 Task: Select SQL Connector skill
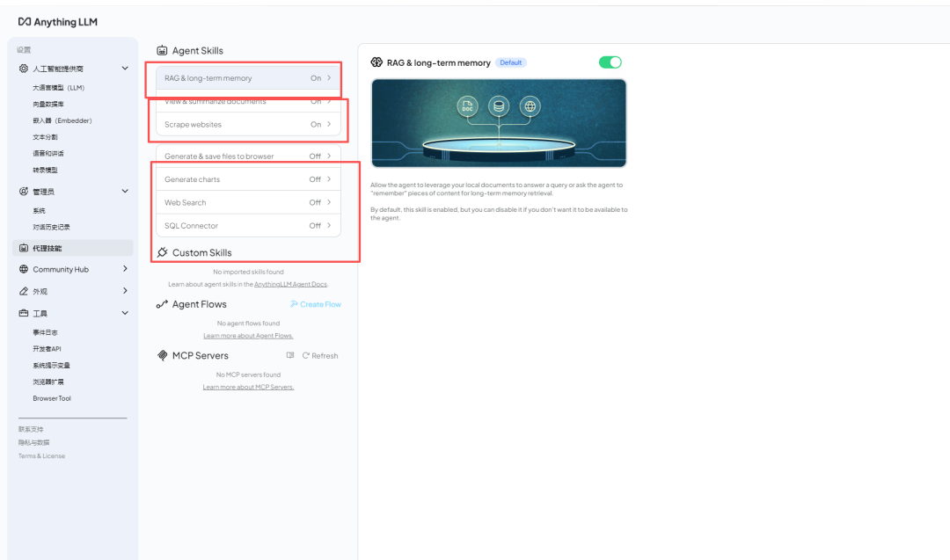pos(248,225)
